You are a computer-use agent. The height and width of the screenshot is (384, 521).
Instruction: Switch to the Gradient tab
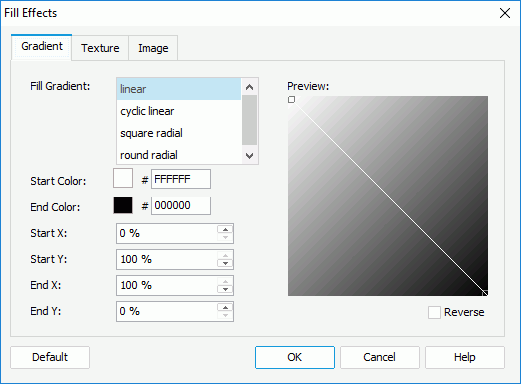pyautogui.click(x=42, y=47)
